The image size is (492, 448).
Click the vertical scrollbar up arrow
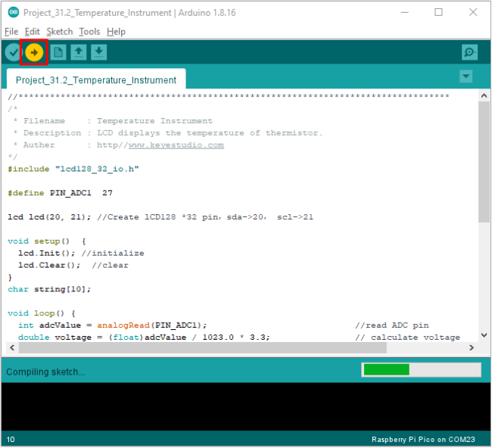coord(484,95)
